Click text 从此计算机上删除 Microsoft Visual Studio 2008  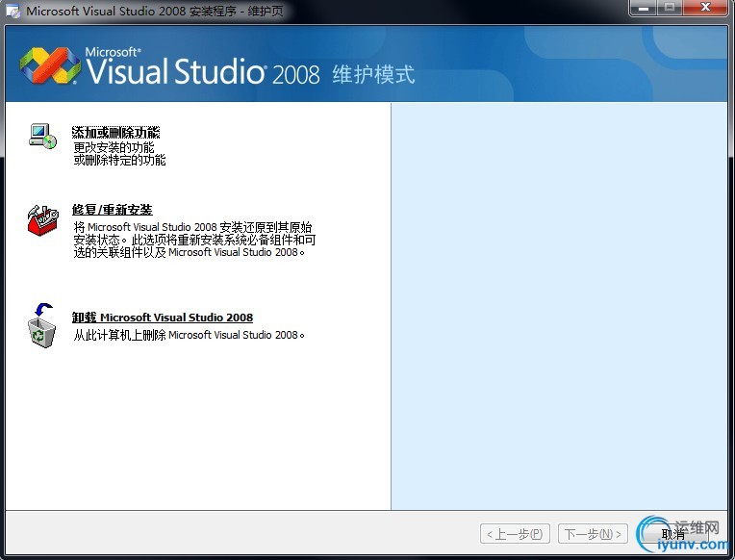(x=189, y=335)
